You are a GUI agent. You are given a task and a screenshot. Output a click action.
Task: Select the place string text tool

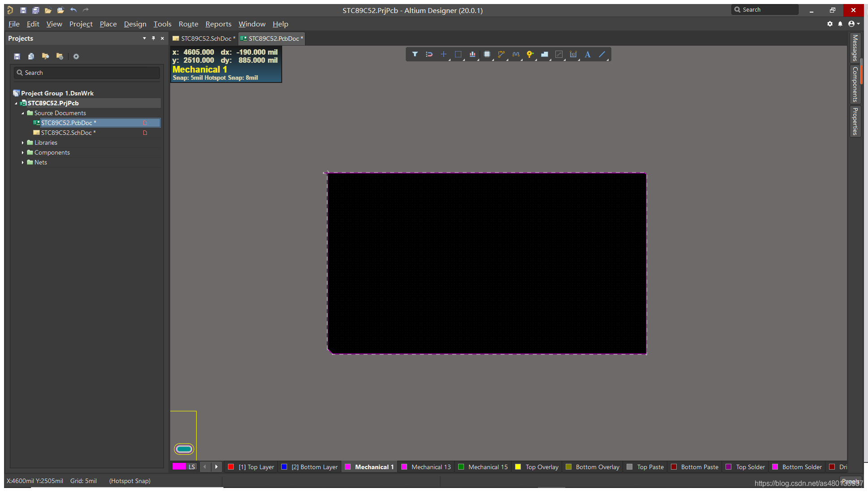pyautogui.click(x=588, y=54)
